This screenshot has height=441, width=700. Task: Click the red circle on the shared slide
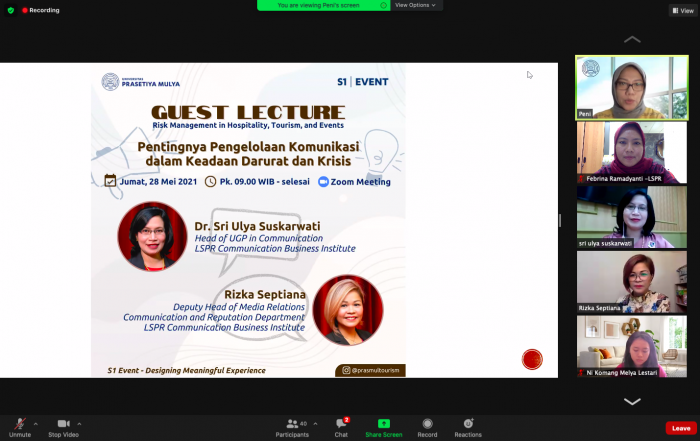tap(532, 359)
